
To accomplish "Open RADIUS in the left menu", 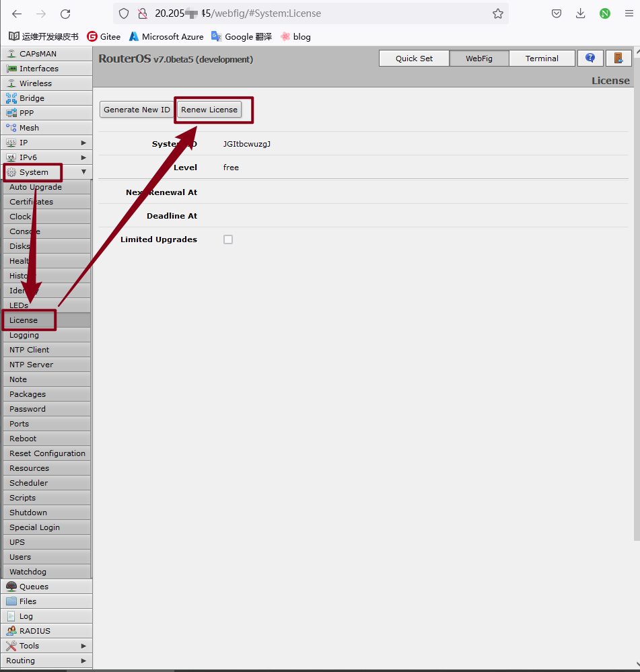I will [34, 631].
